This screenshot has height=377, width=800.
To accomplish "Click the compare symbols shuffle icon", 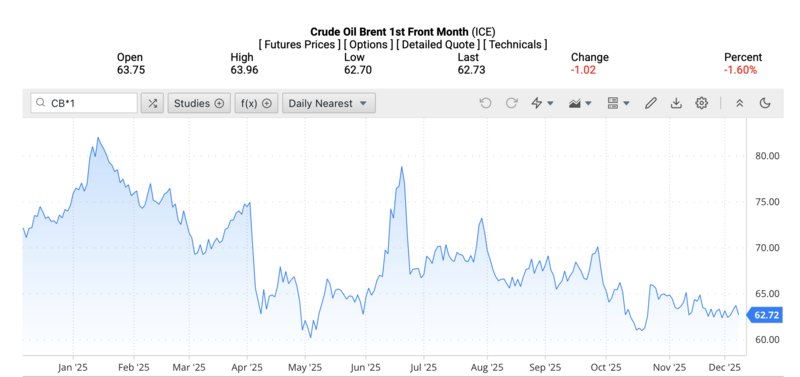I will (152, 103).
